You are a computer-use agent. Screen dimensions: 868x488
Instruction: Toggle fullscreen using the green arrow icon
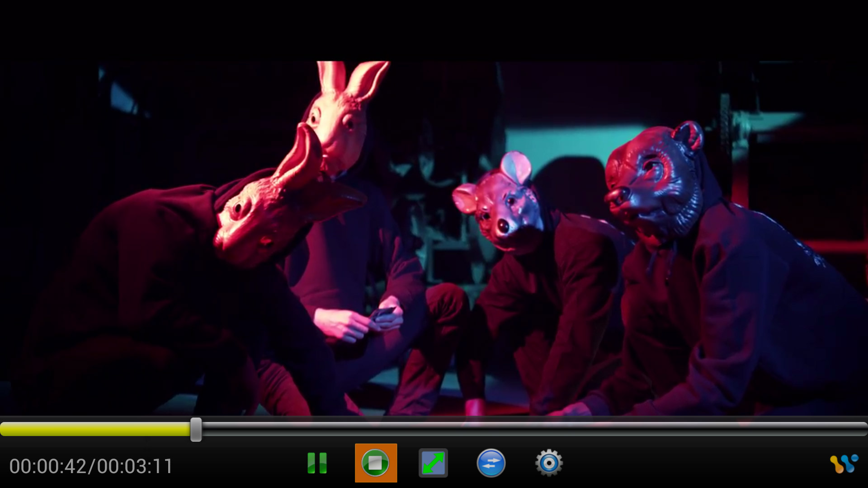coord(433,463)
